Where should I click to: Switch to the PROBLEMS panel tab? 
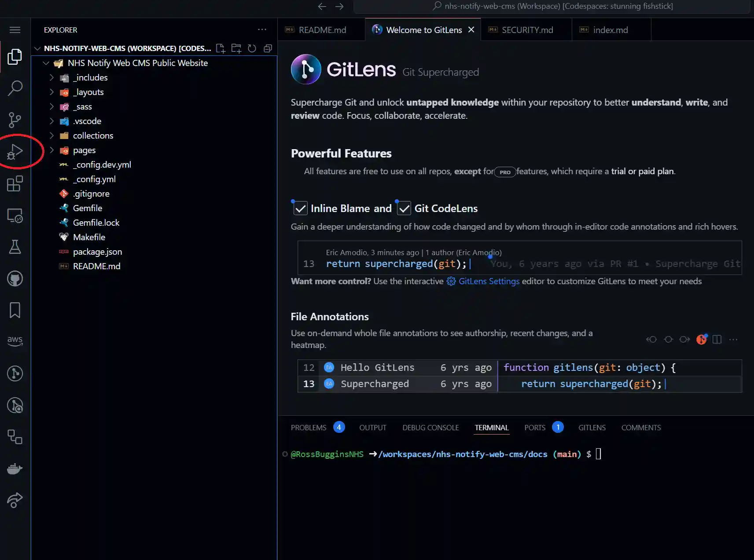click(309, 427)
